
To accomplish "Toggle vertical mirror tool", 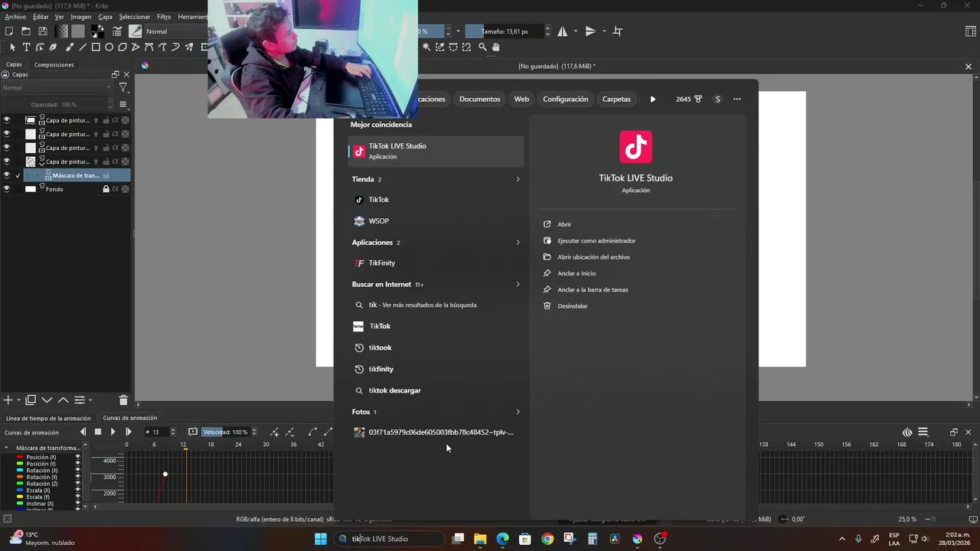I will pyautogui.click(x=590, y=31).
